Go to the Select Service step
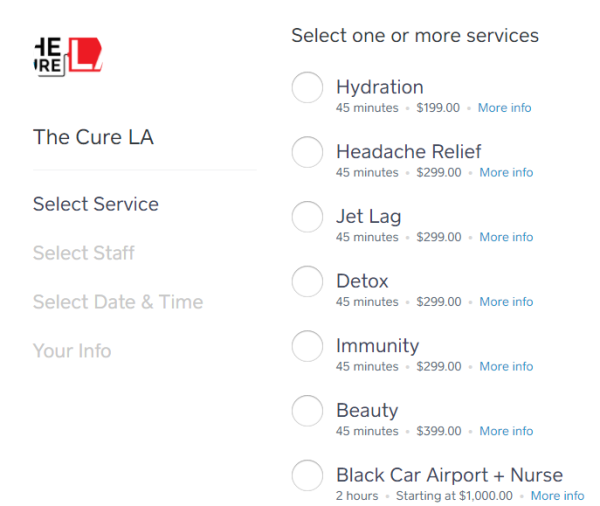 [x=96, y=204]
